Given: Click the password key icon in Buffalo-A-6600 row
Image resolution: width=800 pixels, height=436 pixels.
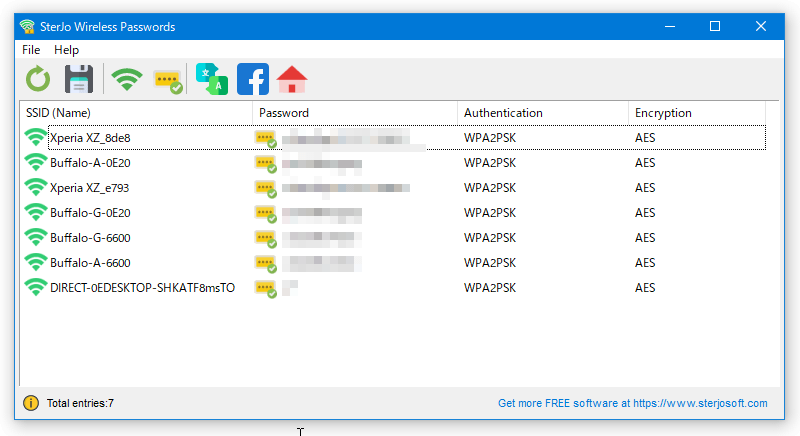Looking at the screenshot, I should [x=266, y=264].
